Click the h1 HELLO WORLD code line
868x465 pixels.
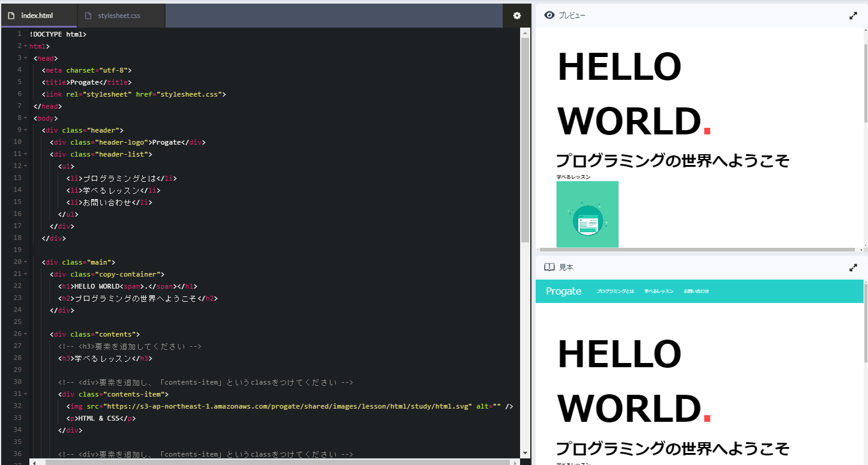(128, 286)
